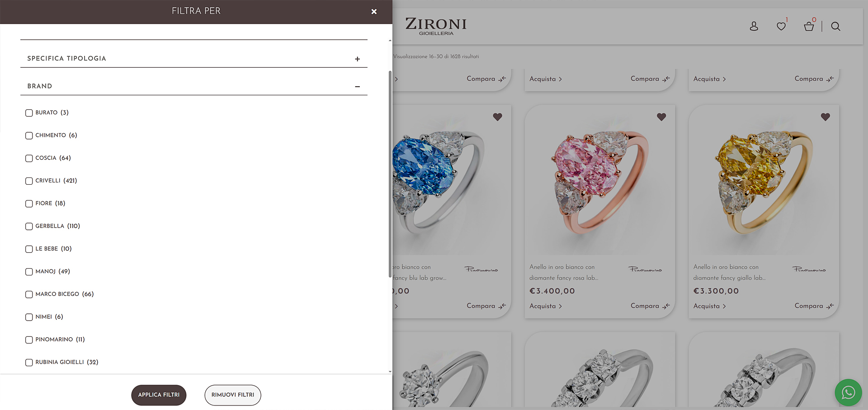Apply filters with Applica Filtri
This screenshot has height=410, width=868.
click(x=159, y=395)
